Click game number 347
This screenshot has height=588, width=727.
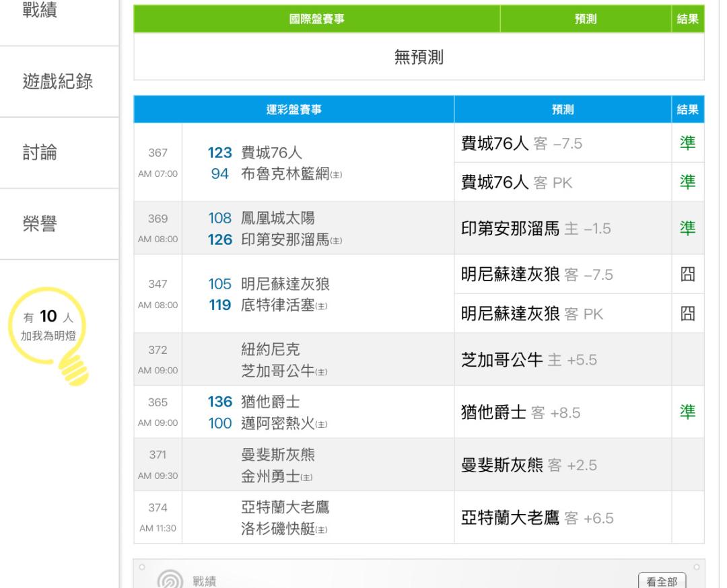pos(158,284)
